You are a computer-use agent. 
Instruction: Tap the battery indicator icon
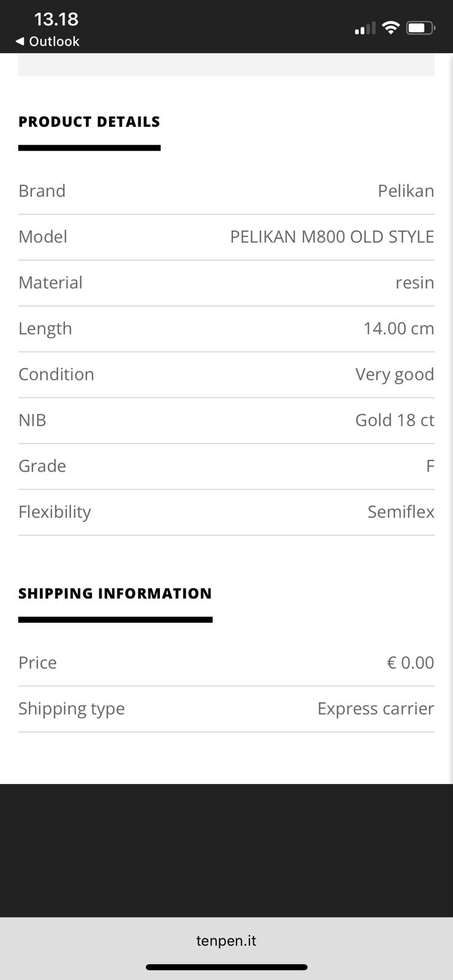tap(421, 28)
